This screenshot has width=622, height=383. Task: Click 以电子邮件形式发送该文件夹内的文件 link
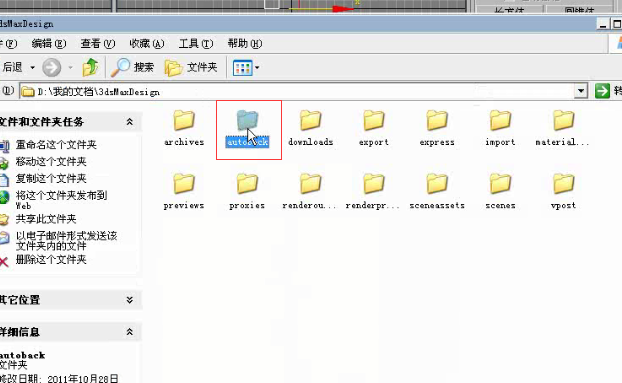(66, 241)
